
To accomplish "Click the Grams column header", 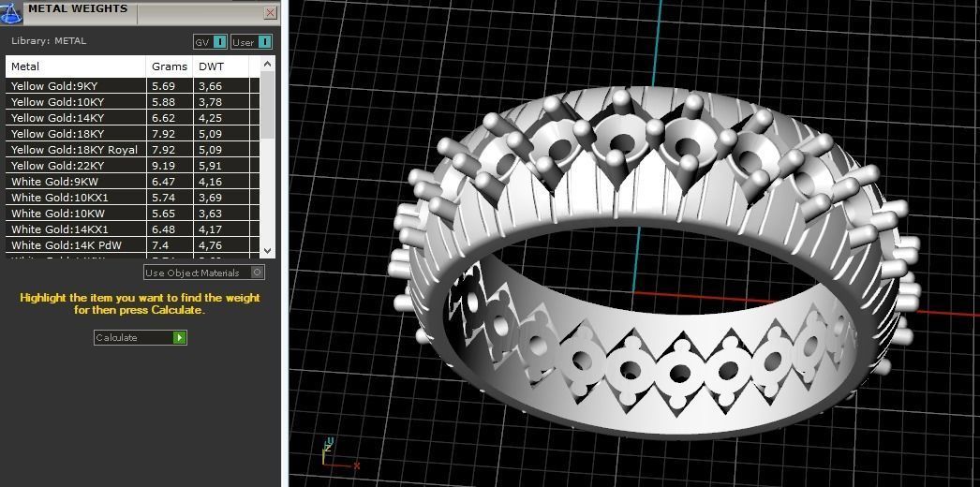I will pos(170,66).
